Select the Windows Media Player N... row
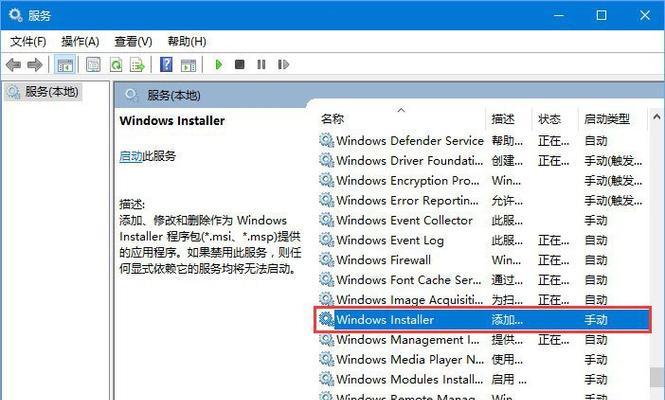The image size is (665, 400). (483, 360)
